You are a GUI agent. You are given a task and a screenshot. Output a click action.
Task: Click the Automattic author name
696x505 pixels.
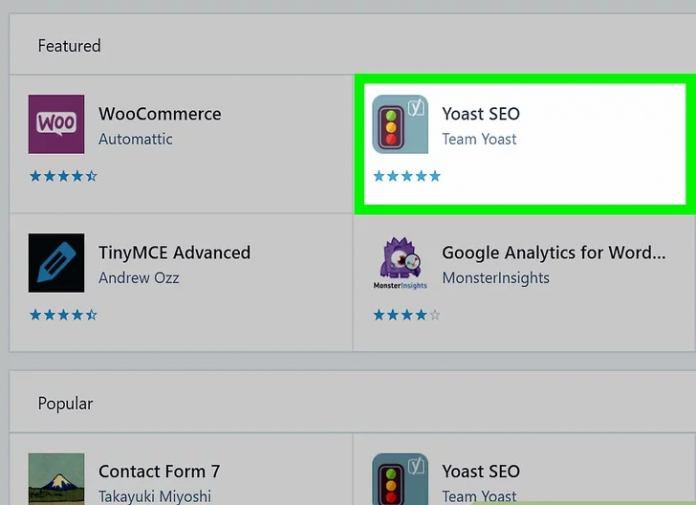coord(135,140)
